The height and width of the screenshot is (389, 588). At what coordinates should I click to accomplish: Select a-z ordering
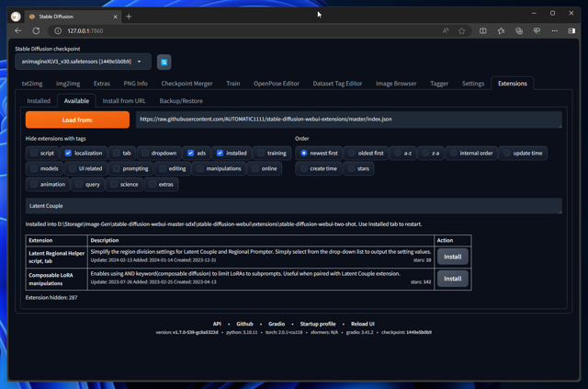pyautogui.click(x=398, y=154)
